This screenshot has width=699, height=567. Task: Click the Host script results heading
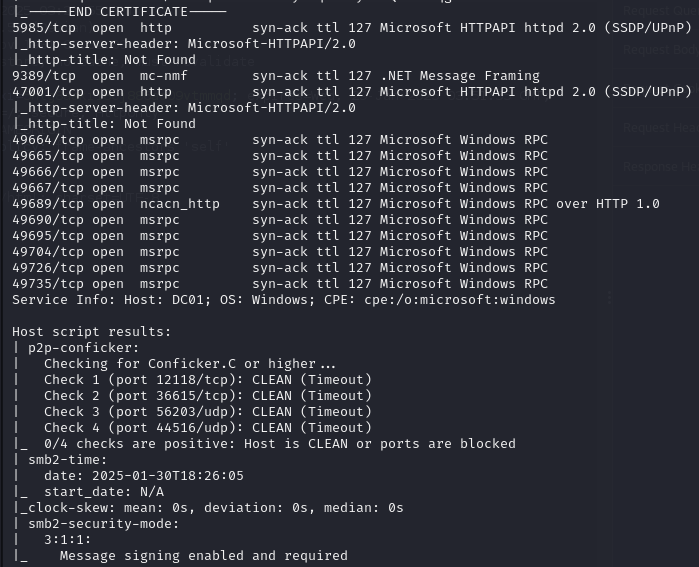pos(92,332)
